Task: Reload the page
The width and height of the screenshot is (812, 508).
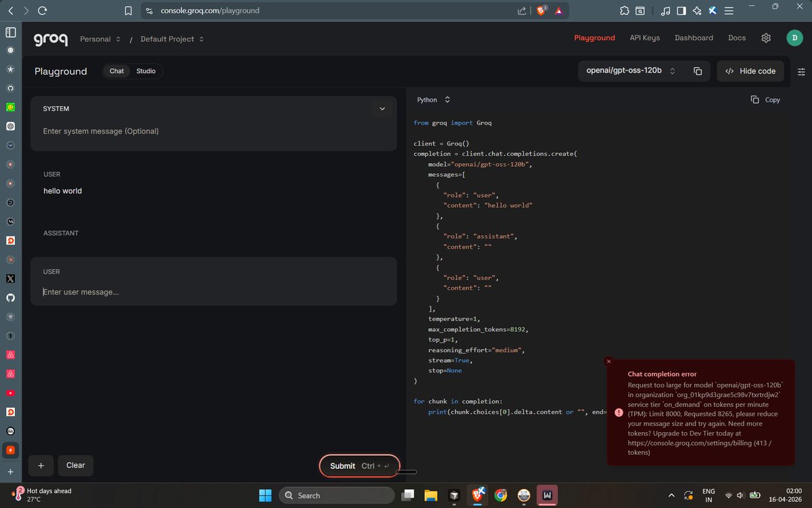Action: click(43, 11)
